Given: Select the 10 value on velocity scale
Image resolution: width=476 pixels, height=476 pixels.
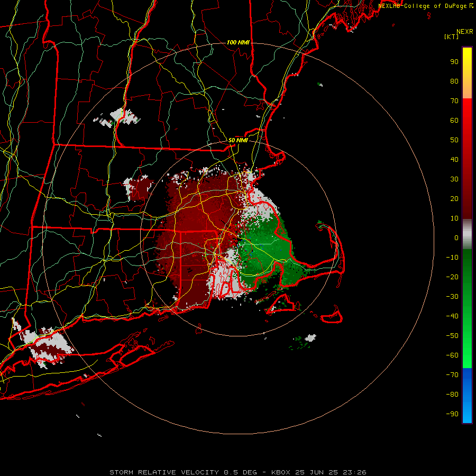Looking at the screenshot, I should tap(454, 218).
